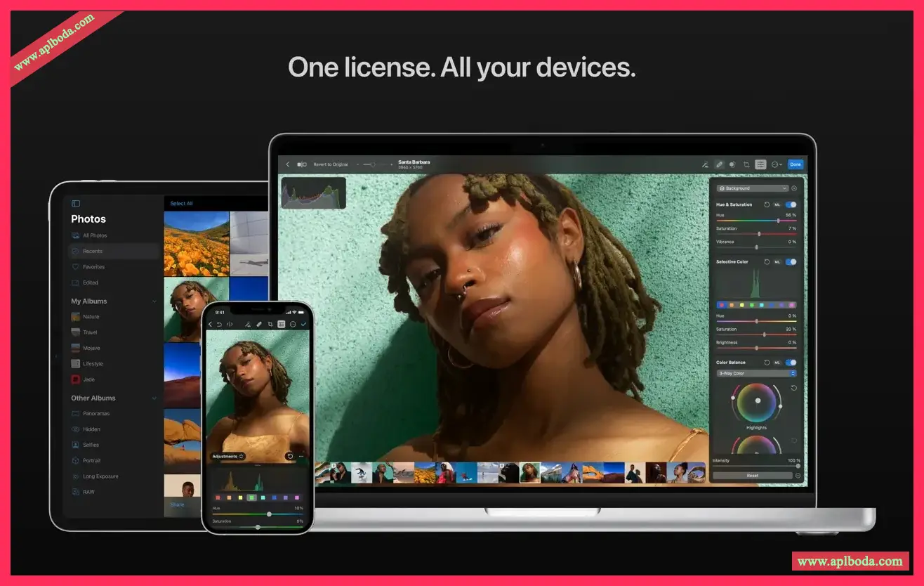
Task: Select the crop tool in Mac toolbar
Action: point(746,164)
